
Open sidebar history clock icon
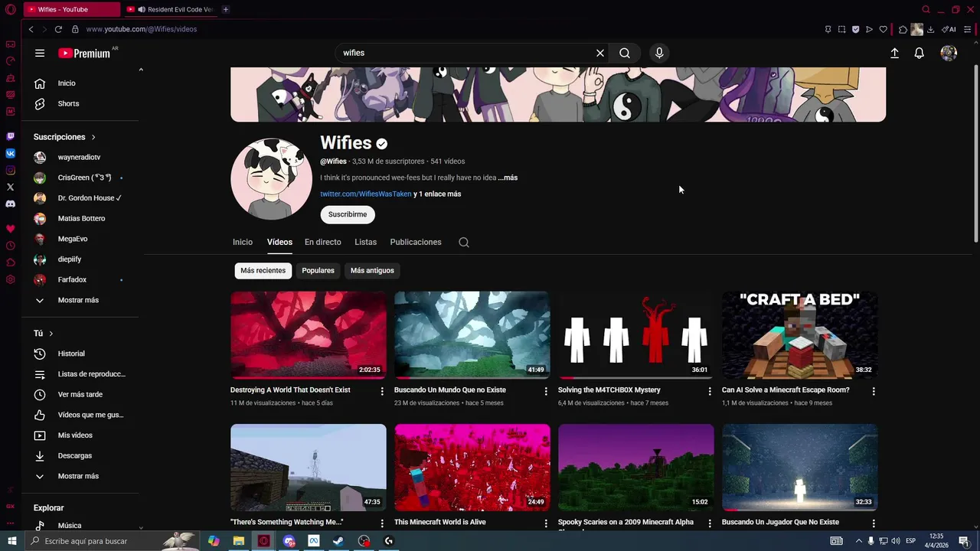coord(11,246)
